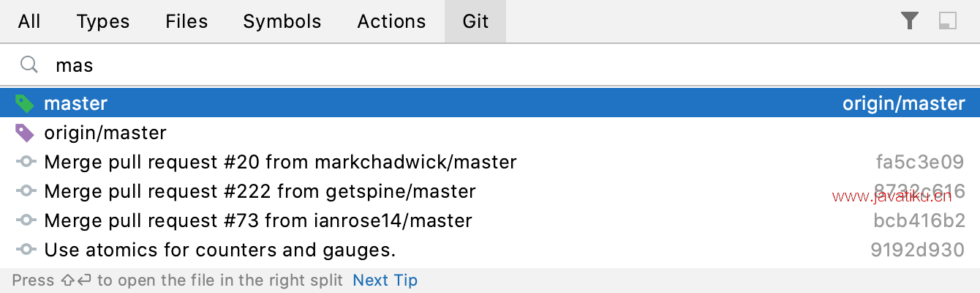Switch to the Types tab
The height and width of the screenshot is (293, 980).
pos(103,21)
